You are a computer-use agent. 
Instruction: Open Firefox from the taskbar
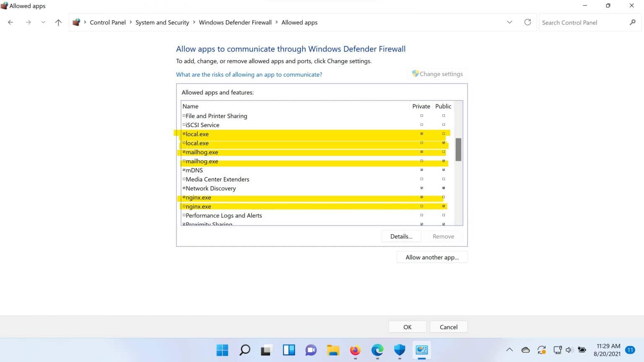click(x=355, y=350)
